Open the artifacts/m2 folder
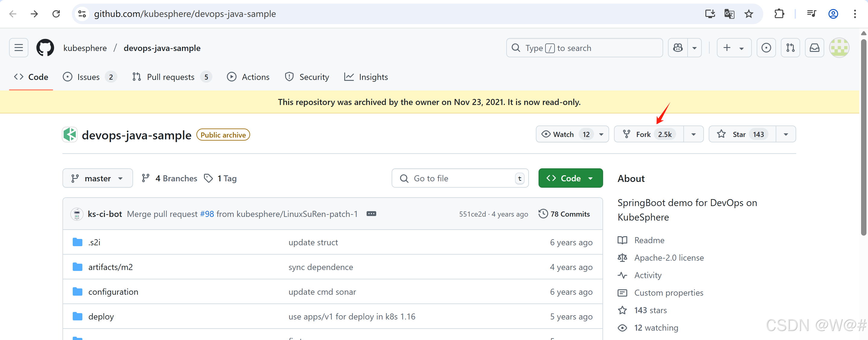 [110, 267]
